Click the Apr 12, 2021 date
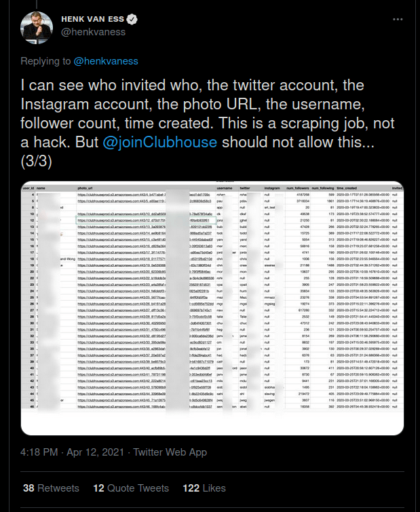The width and height of the screenshot is (420, 512). point(97,452)
